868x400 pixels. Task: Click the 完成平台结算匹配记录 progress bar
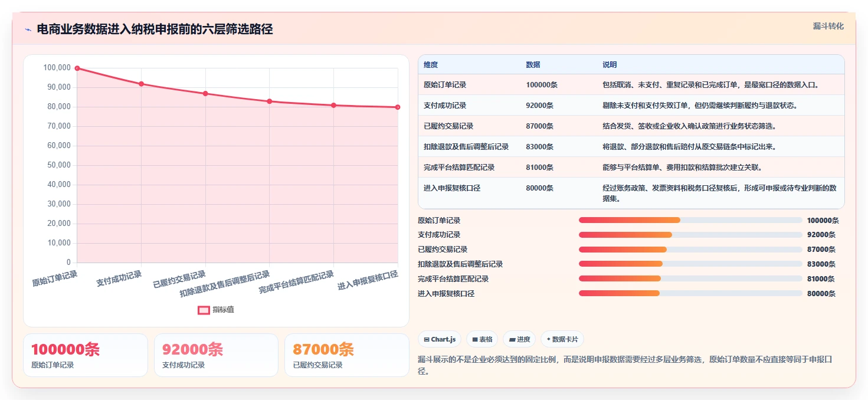pos(690,278)
